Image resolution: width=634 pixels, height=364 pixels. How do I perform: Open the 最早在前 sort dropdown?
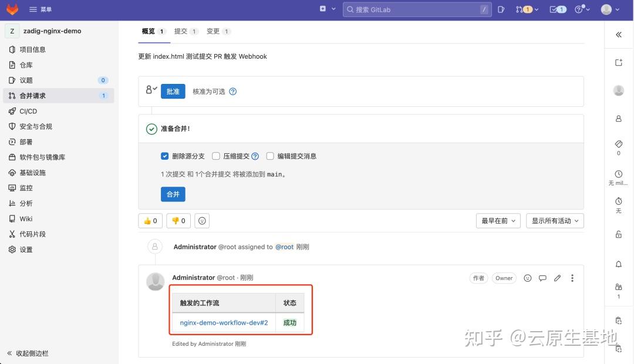[498, 220]
